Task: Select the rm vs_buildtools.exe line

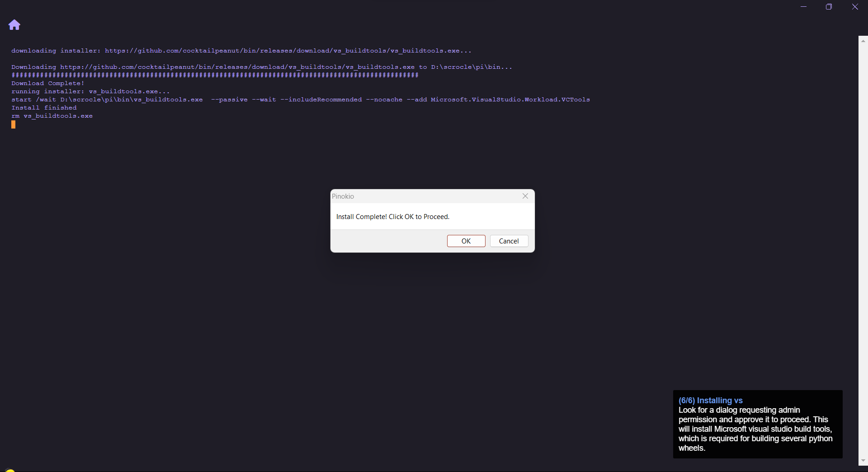Action: coord(52,115)
